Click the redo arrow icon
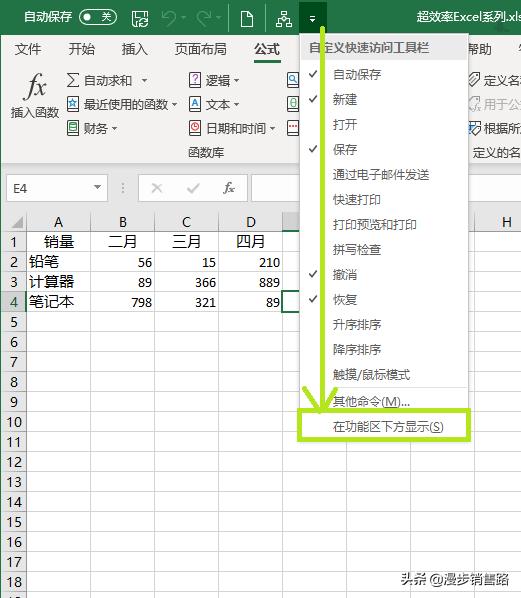521x598 pixels. tap(204, 18)
